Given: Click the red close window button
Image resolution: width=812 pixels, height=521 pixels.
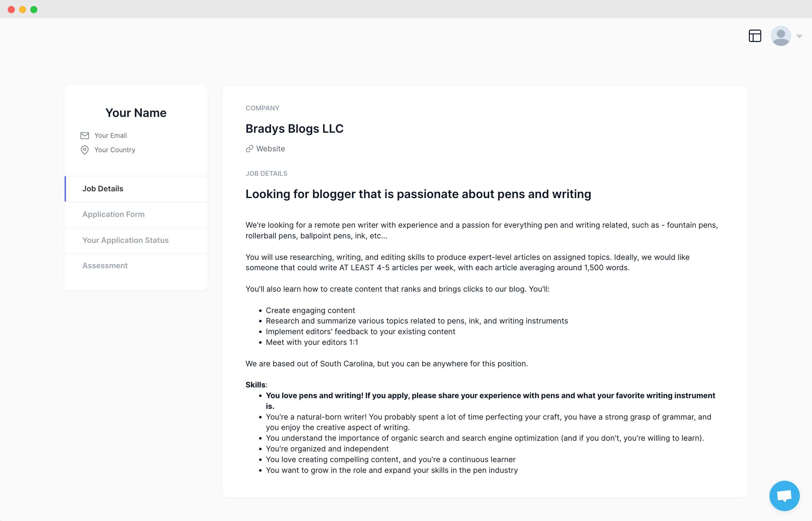Looking at the screenshot, I should click(11, 10).
